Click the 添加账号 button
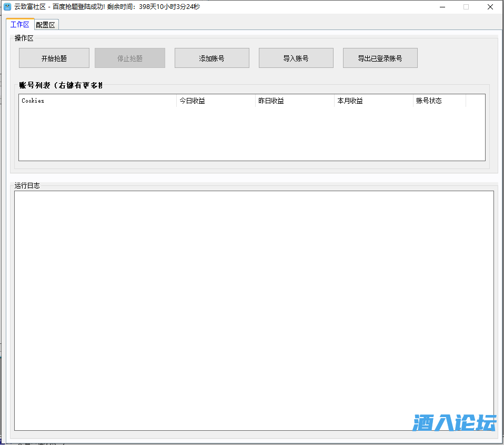The image size is (504, 445). point(211,58)
